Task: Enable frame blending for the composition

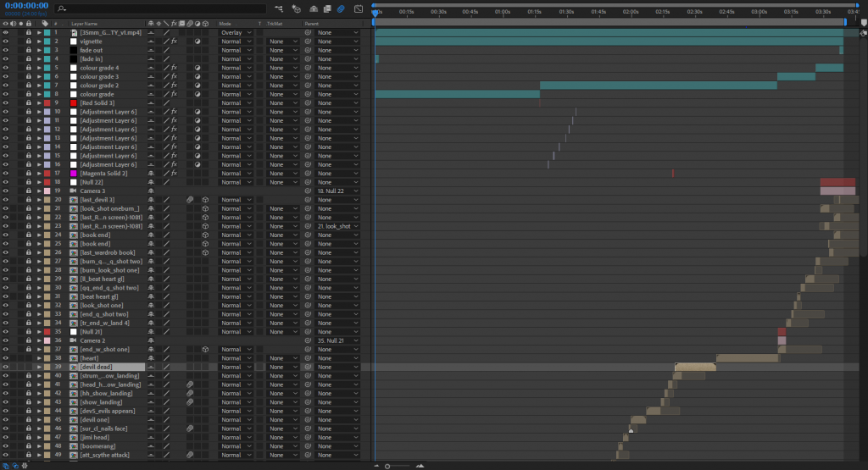Action: click(327, 8)
